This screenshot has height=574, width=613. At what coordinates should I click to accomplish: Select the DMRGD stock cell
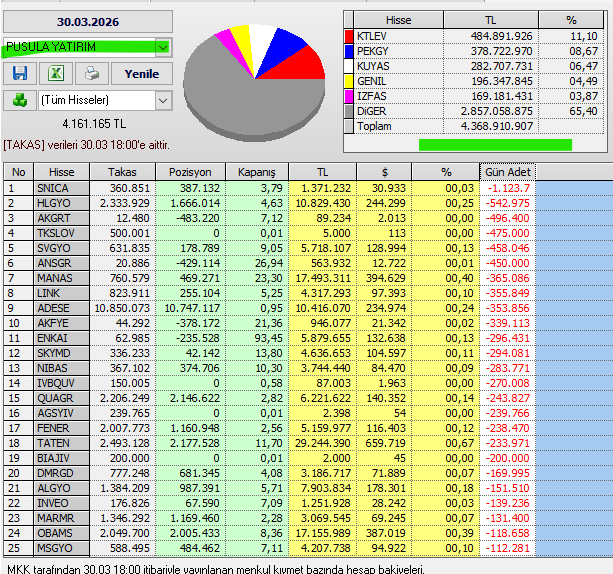pos(62,473)
